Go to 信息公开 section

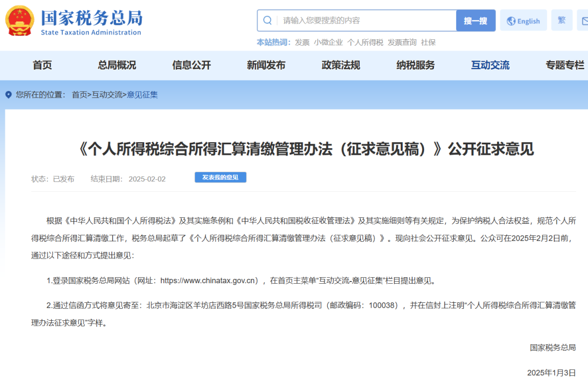point(192,65)
